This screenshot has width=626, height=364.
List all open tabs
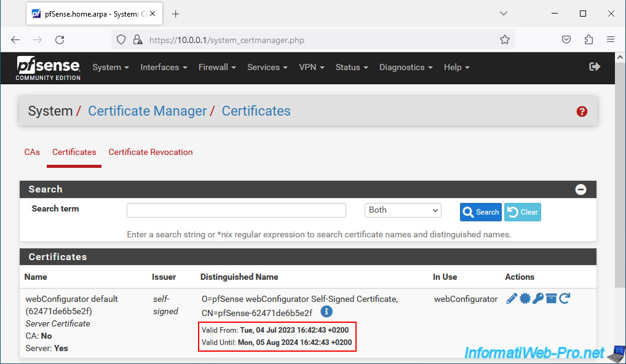click(x=504, y=14)
